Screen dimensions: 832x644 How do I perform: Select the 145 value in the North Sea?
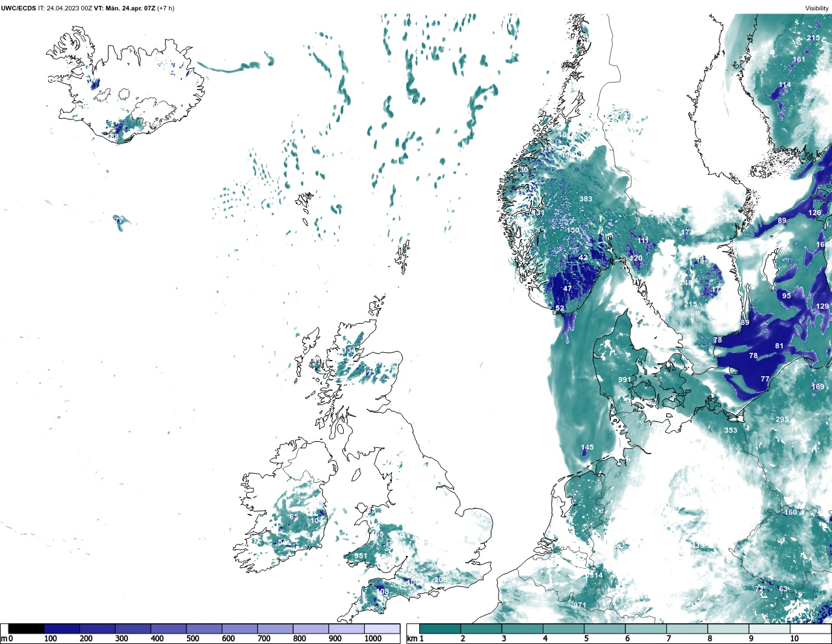click(x=587, y=448)
